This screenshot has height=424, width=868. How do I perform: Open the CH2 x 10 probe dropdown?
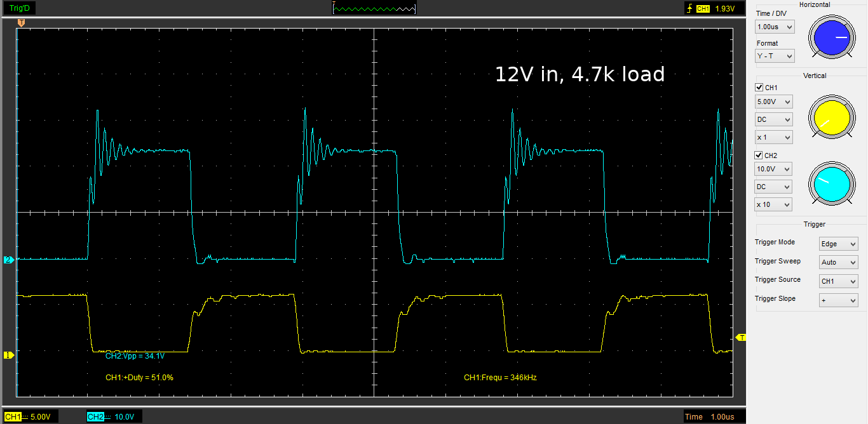pyautogui.click(x=773, y=204)
